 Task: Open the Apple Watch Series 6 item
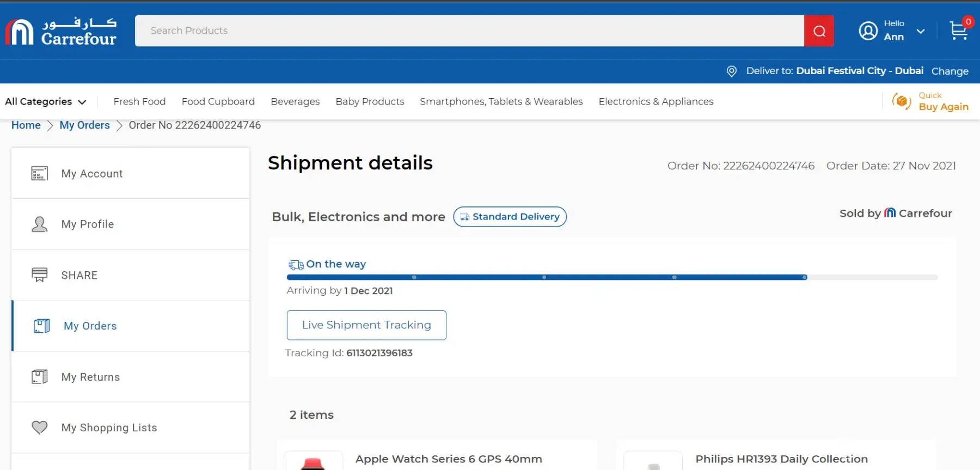(448, 459)
